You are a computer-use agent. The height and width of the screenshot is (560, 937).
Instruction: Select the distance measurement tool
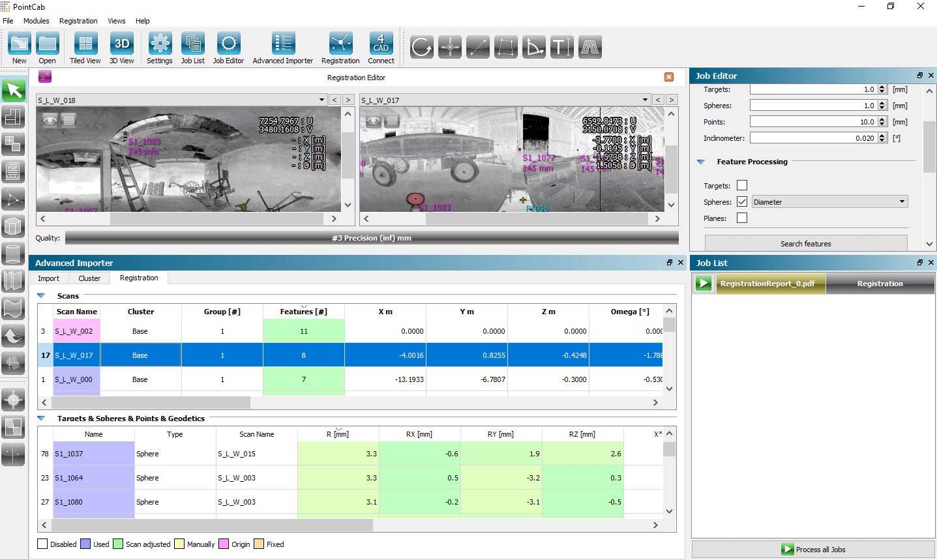pos(478,46)
